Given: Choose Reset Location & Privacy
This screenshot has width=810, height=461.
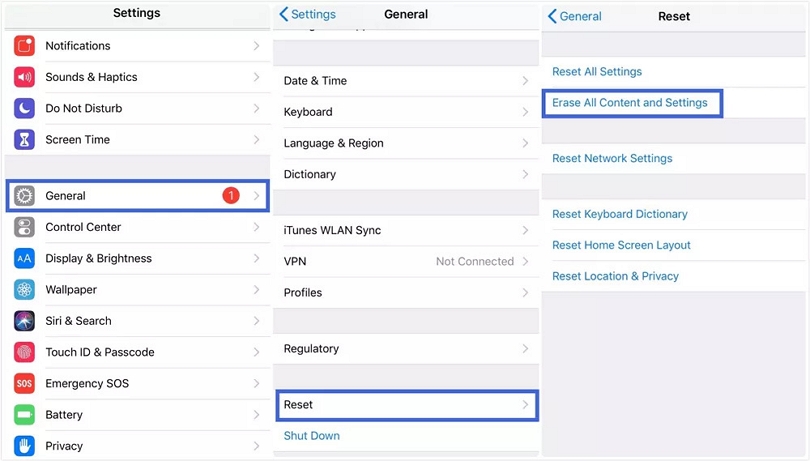Looking at the screenshot, I should coord(615,276).
